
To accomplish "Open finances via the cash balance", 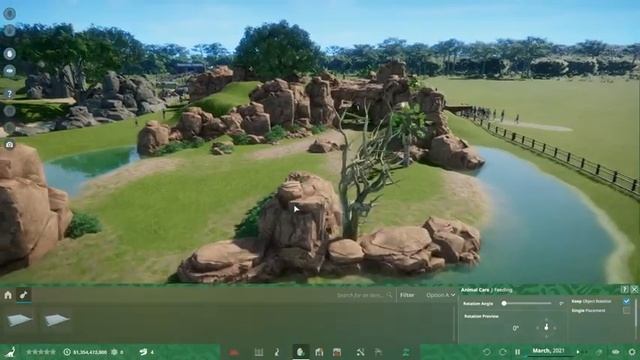I will click(x=86, y=352).
